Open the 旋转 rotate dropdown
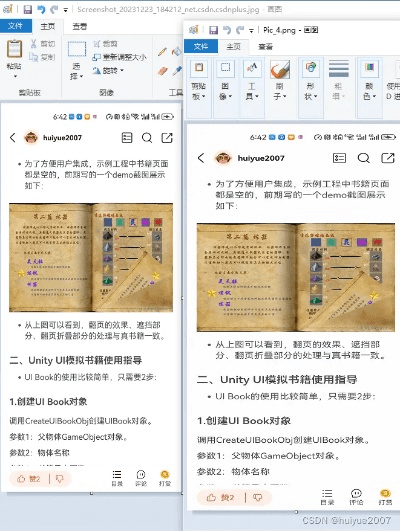400x531 pixels. (x=108, y=70)
